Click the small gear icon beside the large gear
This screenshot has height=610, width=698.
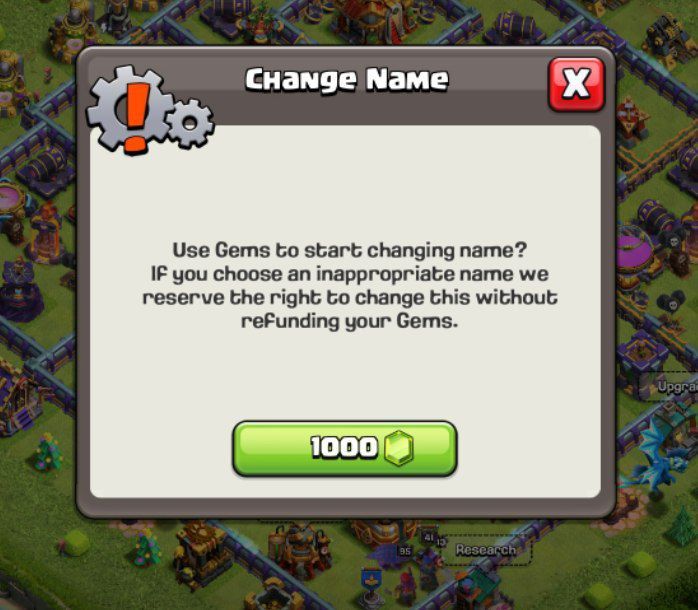[190, 123]
